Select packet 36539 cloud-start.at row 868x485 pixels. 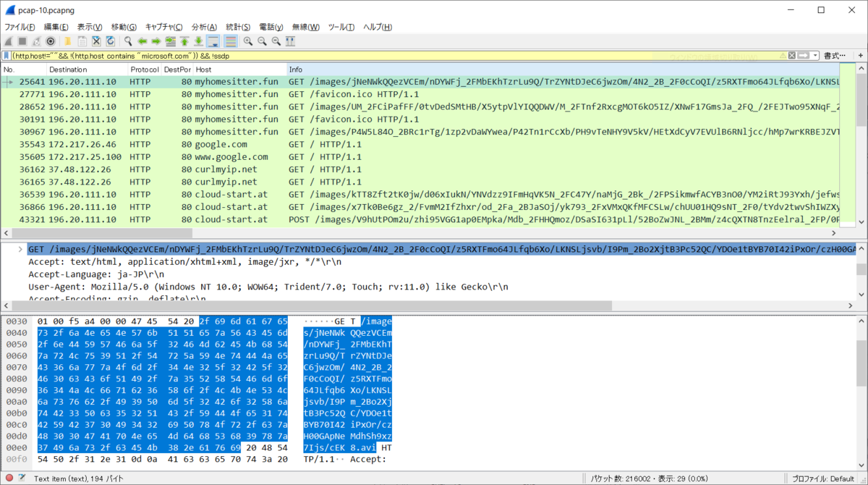[x=420, y=194]
